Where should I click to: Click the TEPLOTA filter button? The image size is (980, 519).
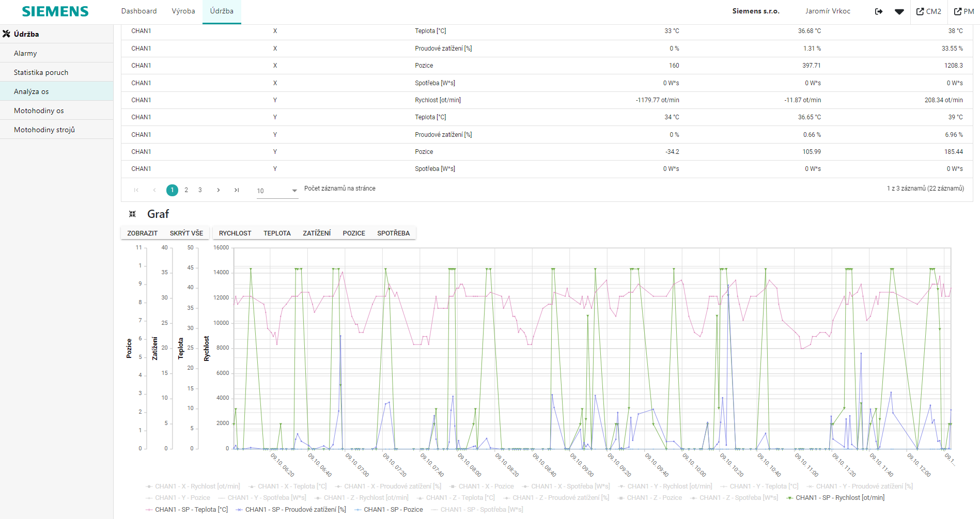[x=277, y=233]
